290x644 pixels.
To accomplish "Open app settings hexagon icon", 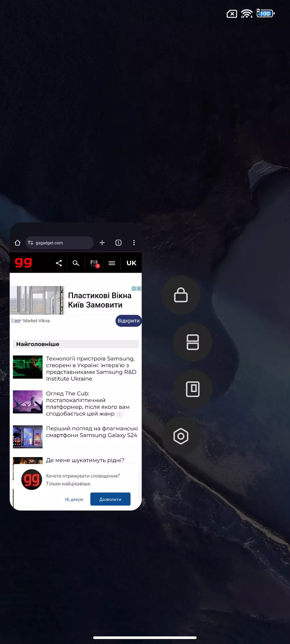I will (181, 436).
